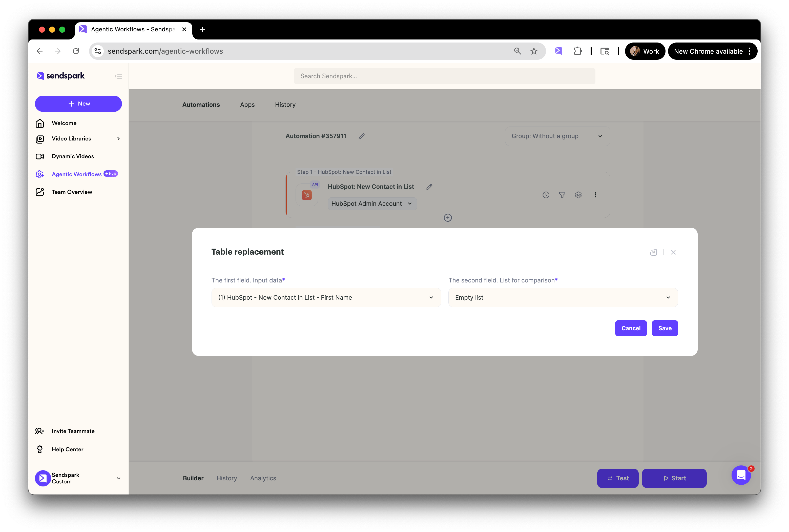Focus the Search Sendspark field
The height and width of the screenshot is (532, 789).
pyautogui.click(x=444, y=76)
